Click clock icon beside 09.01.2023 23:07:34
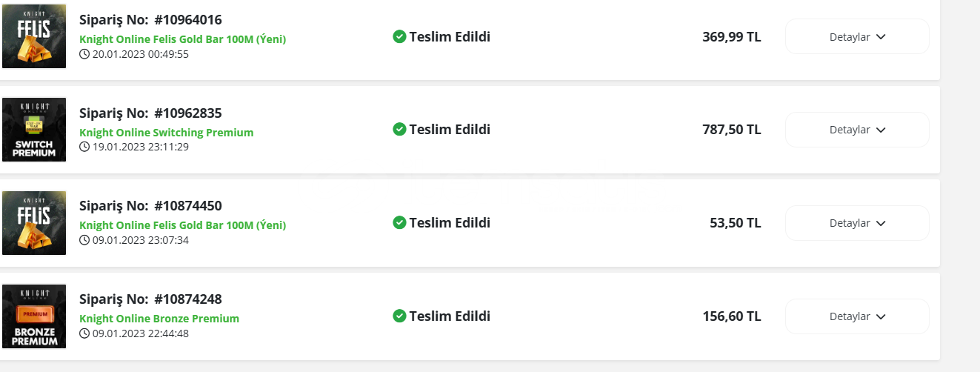980x372 pixels. [x=84, y=240]
